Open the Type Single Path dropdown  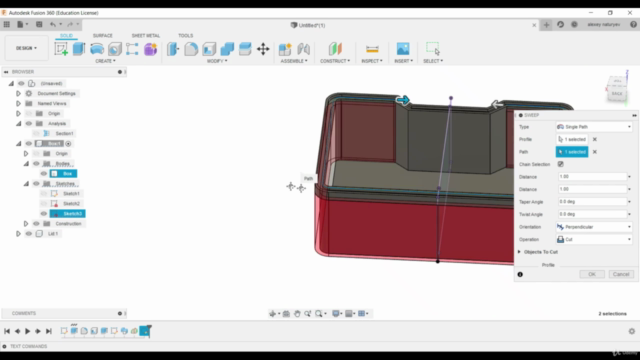click(x=594, y=127)
